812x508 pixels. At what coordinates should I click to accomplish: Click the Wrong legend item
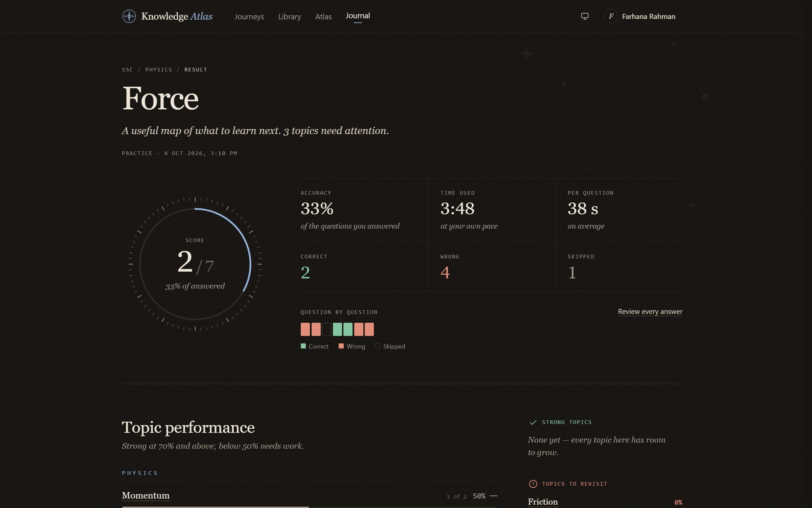(x=352, y=346)
